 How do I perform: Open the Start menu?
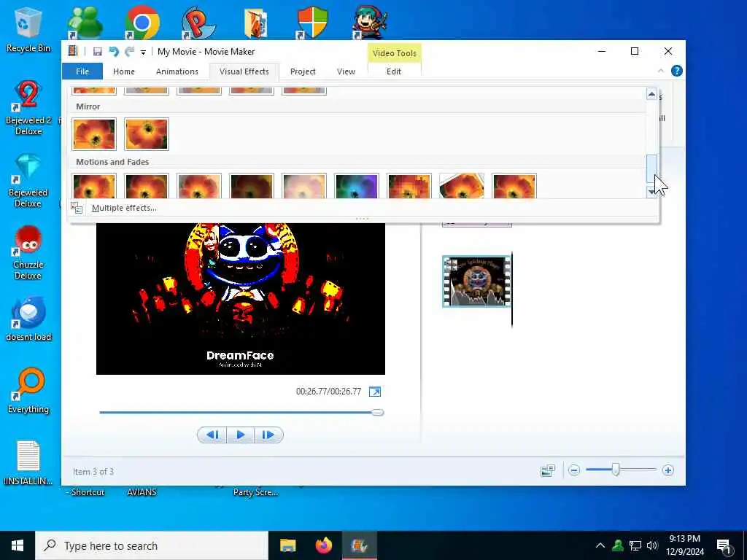(x=18, y=545)
